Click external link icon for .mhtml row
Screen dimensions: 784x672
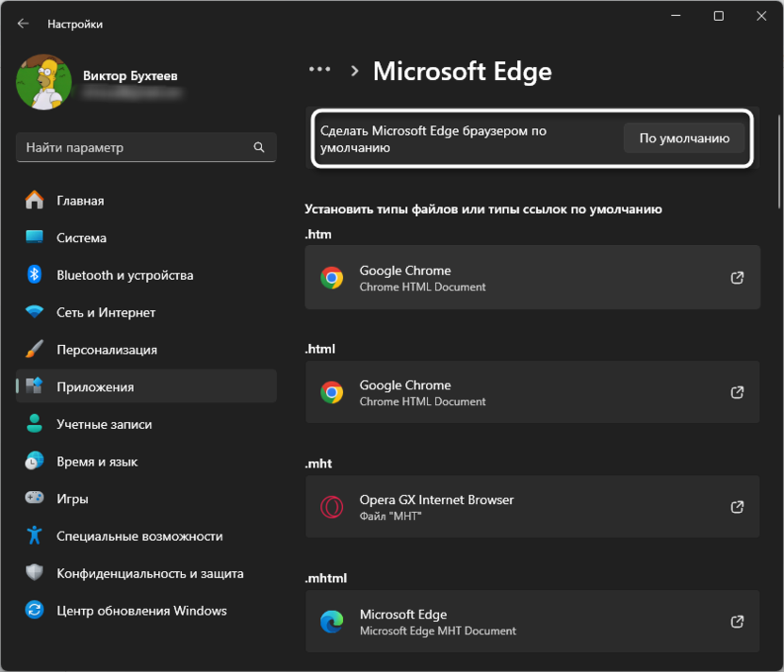coord(738,622)
